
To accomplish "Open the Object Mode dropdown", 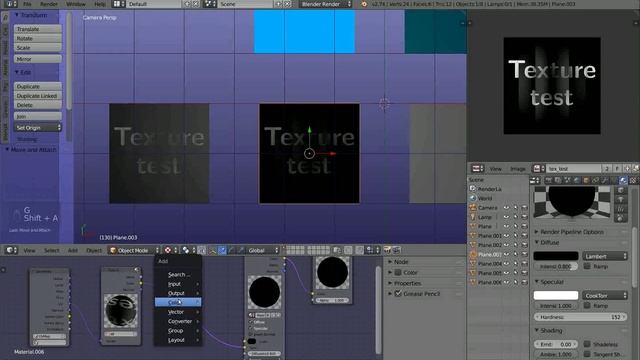I will (134, 250).
